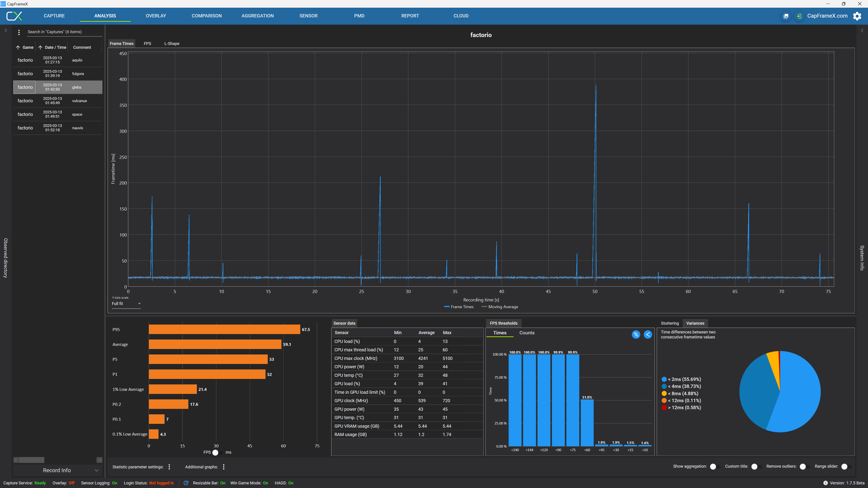Click the green login icon
868x488 pixels.
(x=799, y=16)
